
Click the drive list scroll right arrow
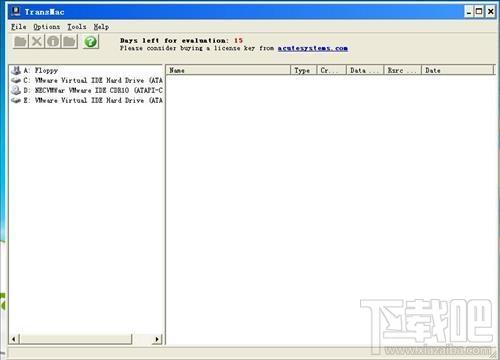pos(157,339)
